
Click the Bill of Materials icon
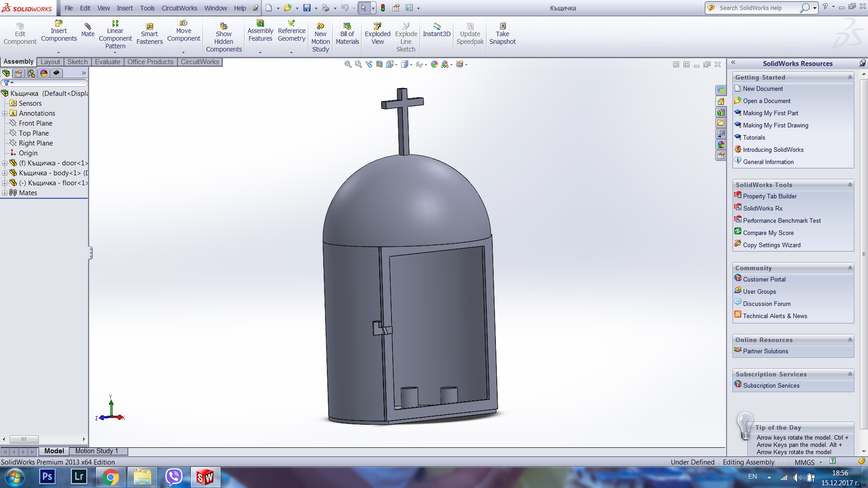coord(347,33)
